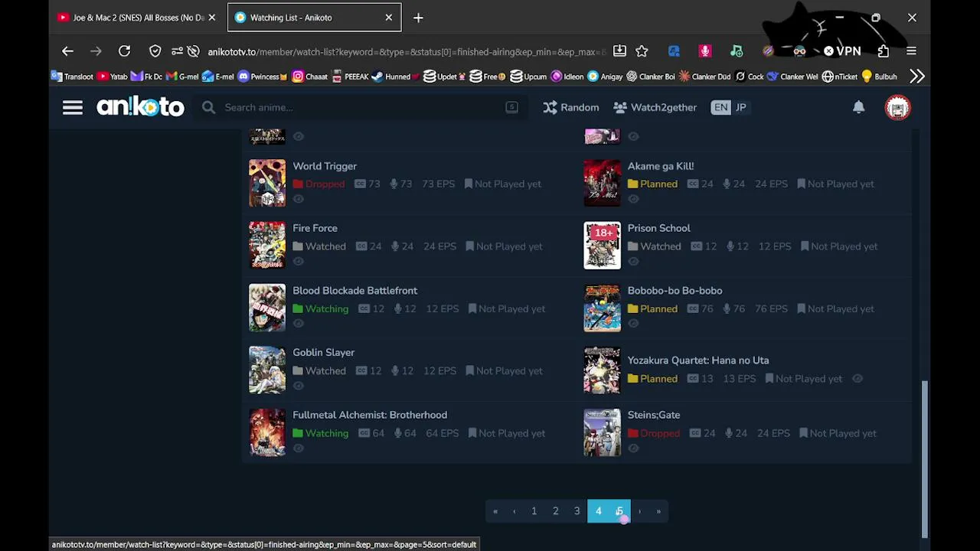This screenshot has height=551, width=980.
Task: Pick a Random anime
Action: (571, 108)
